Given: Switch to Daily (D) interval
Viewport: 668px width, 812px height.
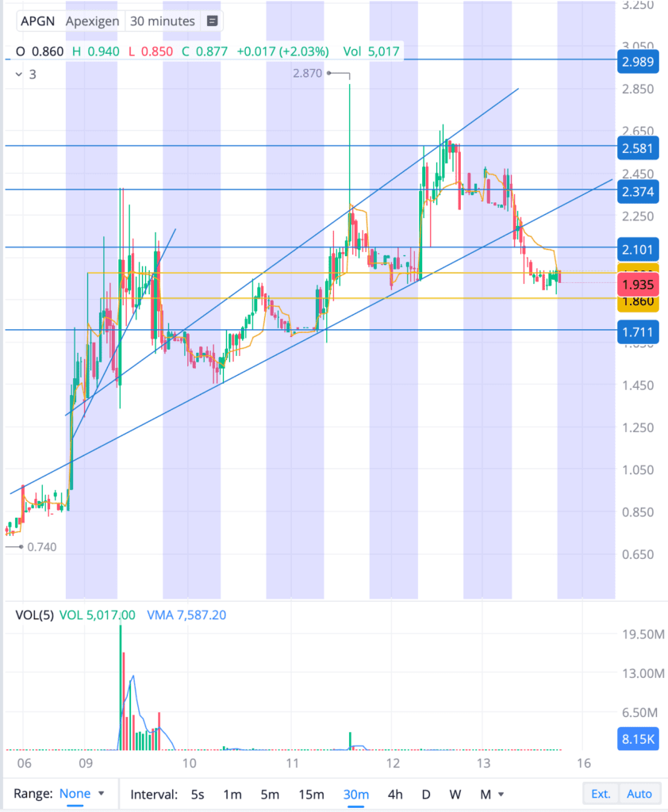Looking at the screenshot, I should [426, 794].
